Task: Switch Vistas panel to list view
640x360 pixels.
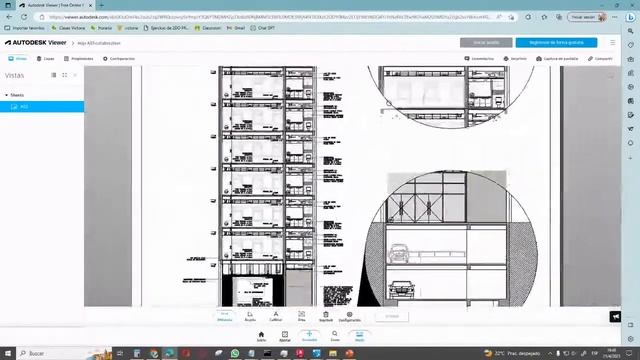Action: point(53,75)
